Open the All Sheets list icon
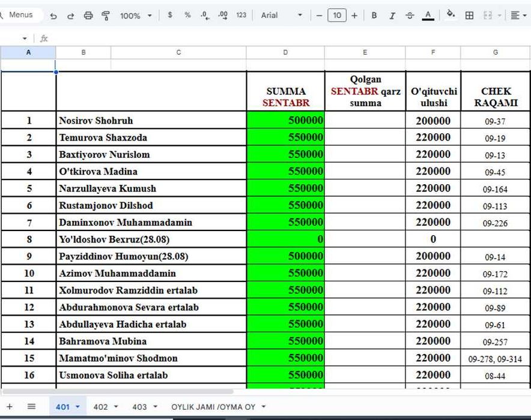This screenshot has height=420, width=531. 31,406
